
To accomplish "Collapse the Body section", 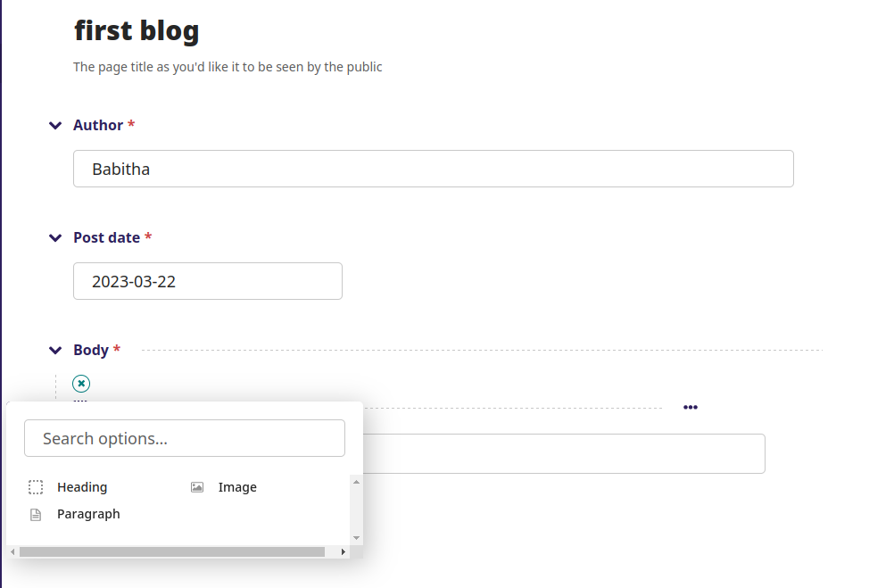I will pos(55,350).
